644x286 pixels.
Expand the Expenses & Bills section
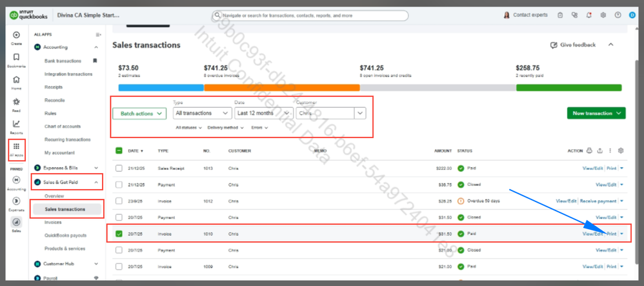96,168
